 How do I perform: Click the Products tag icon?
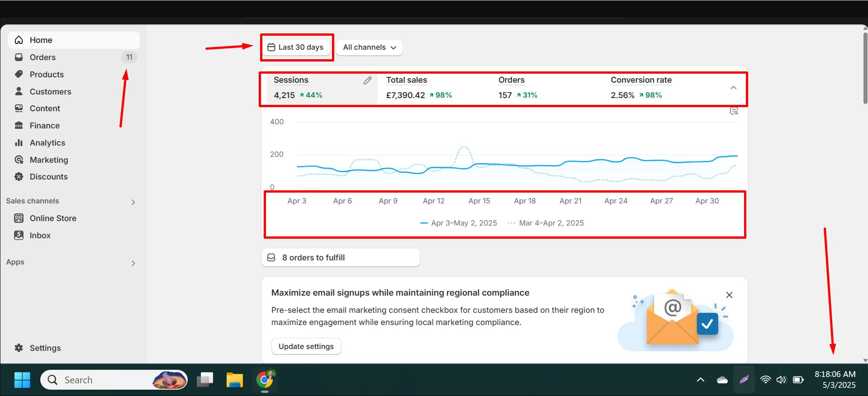(19, 75)
